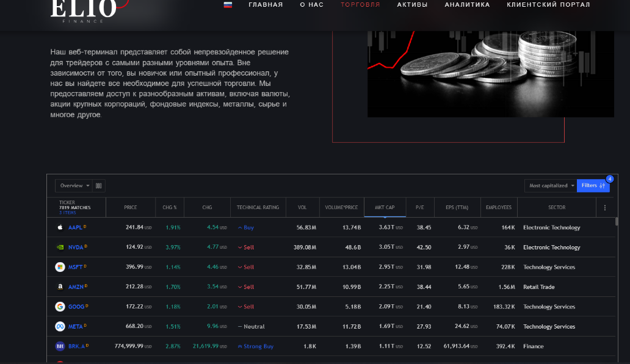630x364 pixels.
Task: Click the META EPS value 24.62
Action: tap(462, 326)
